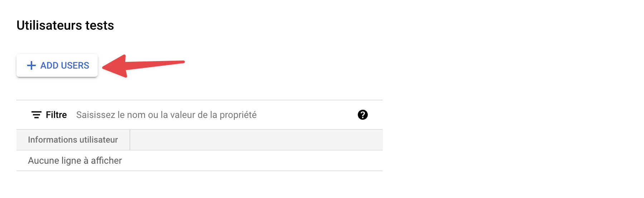The image size is (644, 198).
Task: Click the word propriété in filter placeholder
Action: [238, 115]
